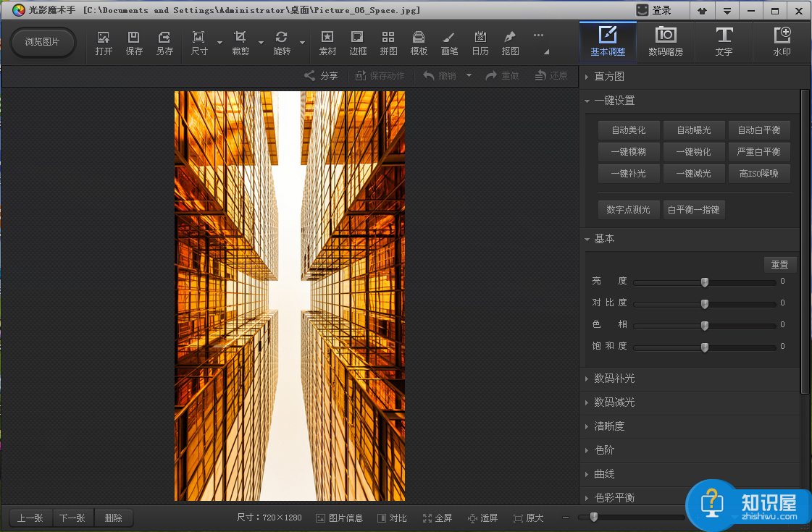Click the 保存 (Save) toolbar icon
The width and height of the screenshot is (812, 532).
(x=134, y=42)
